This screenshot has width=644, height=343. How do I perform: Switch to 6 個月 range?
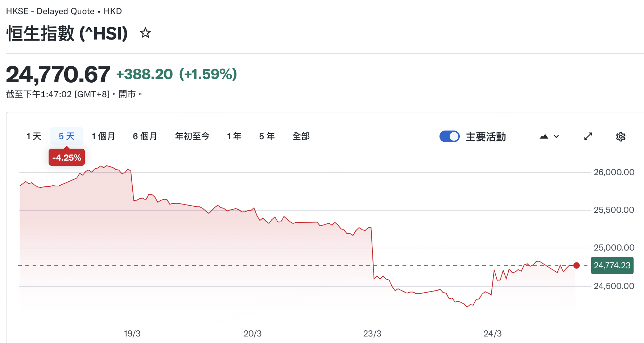coord(145,136)
